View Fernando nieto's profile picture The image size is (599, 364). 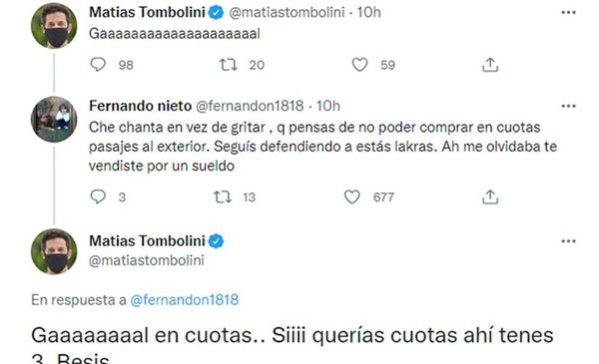point(54,120)
